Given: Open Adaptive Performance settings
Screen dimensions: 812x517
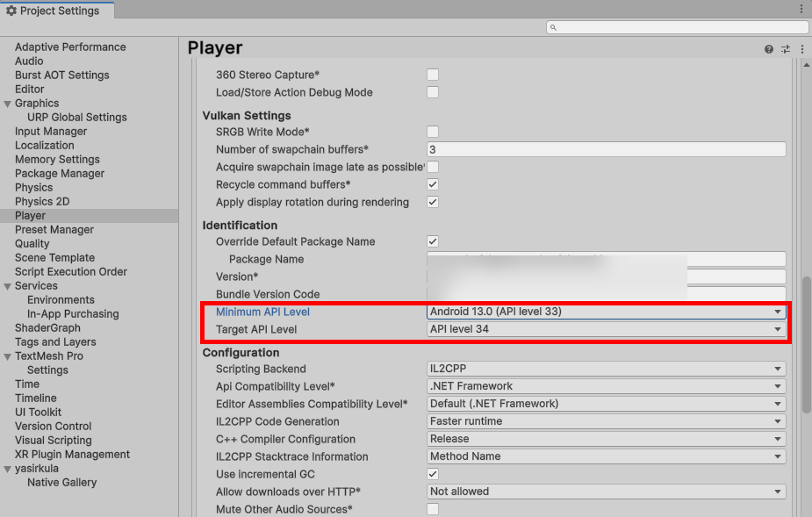Looking at the screenshot, I should coord(70,47).
